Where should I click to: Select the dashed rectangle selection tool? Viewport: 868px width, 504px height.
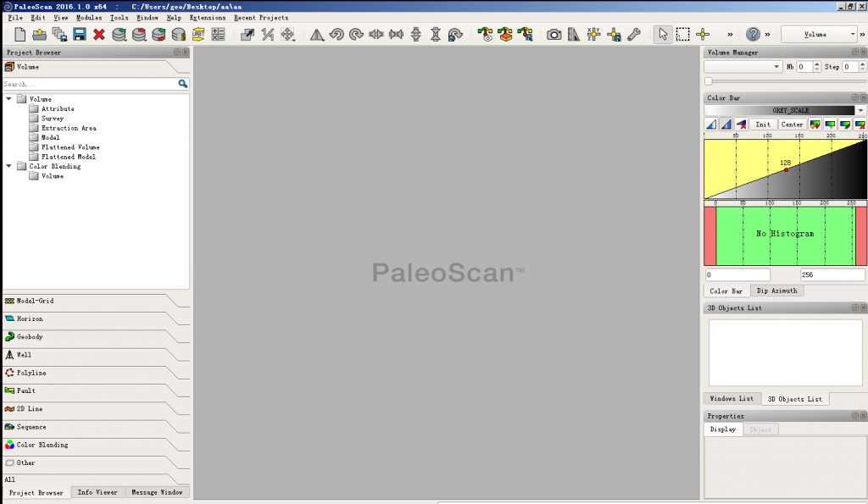pyautogui.click(x=683, y=34)
